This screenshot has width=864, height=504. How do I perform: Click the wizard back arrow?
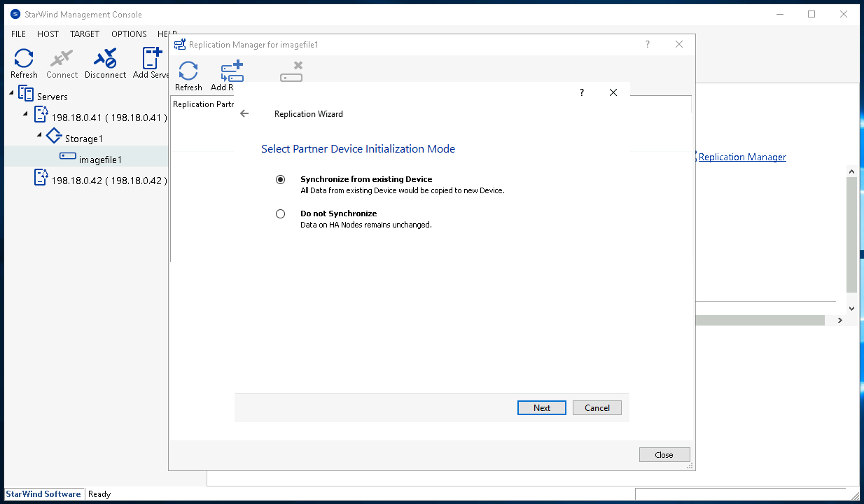[244, 113]
